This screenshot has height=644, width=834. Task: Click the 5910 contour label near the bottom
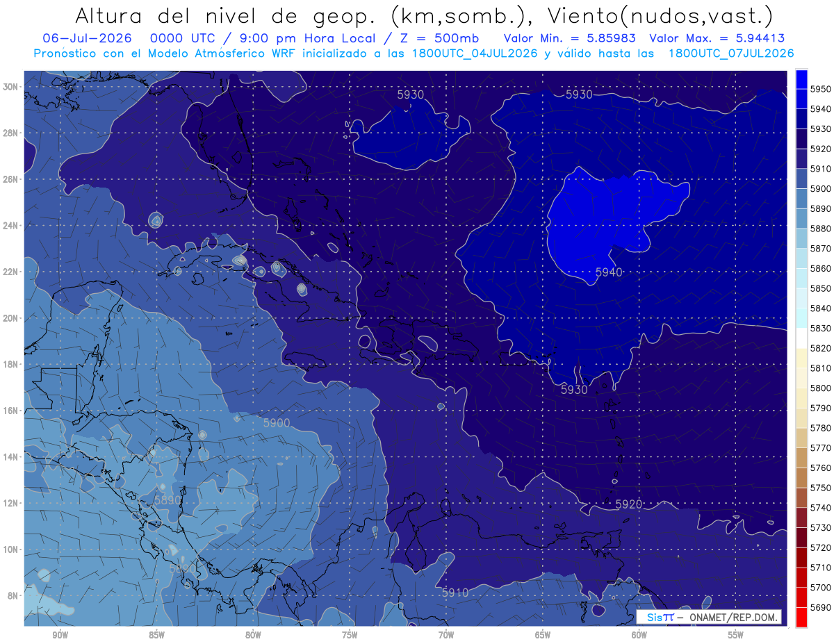455,593
